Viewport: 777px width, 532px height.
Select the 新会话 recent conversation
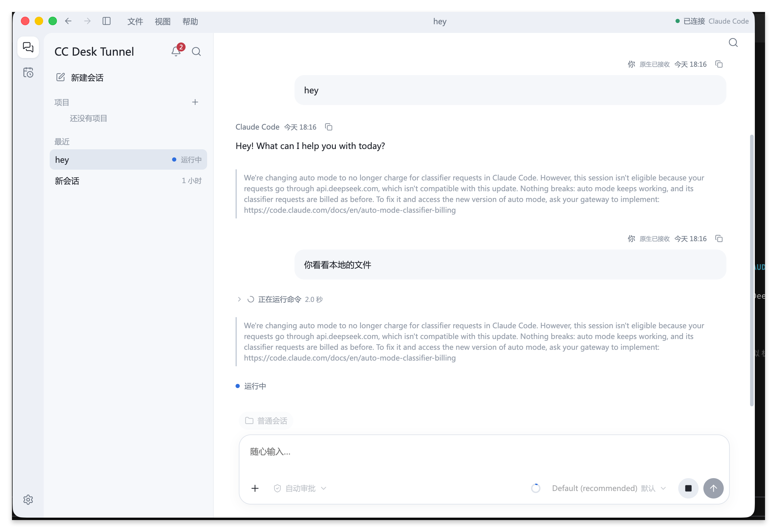(128, 181)
